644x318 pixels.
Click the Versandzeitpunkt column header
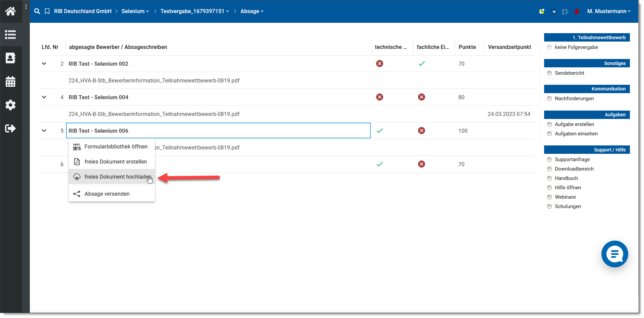(x=510, y=47)
